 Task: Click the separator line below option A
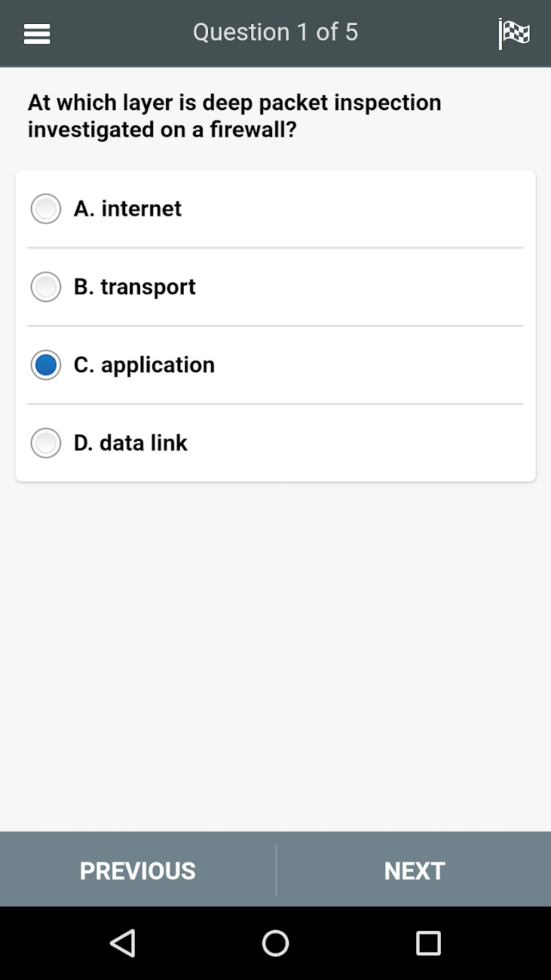pos(275,248)
